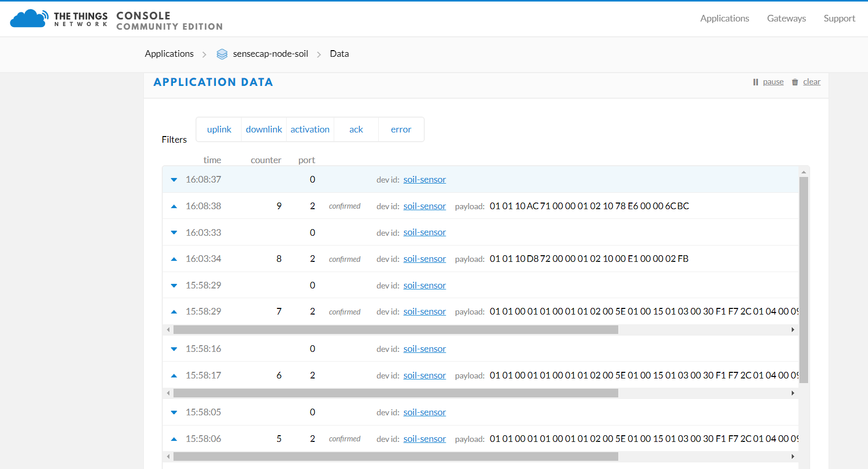Click right arrow of scrollbar under counter 7 row
Screen dimensions: 868x469
(x=793, y=330)
